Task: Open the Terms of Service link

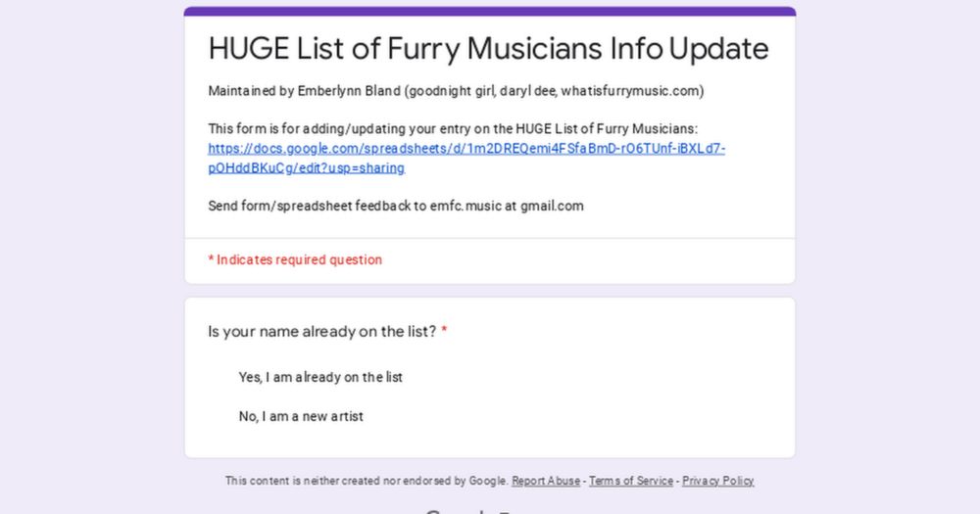Action: tap(630, 481)
